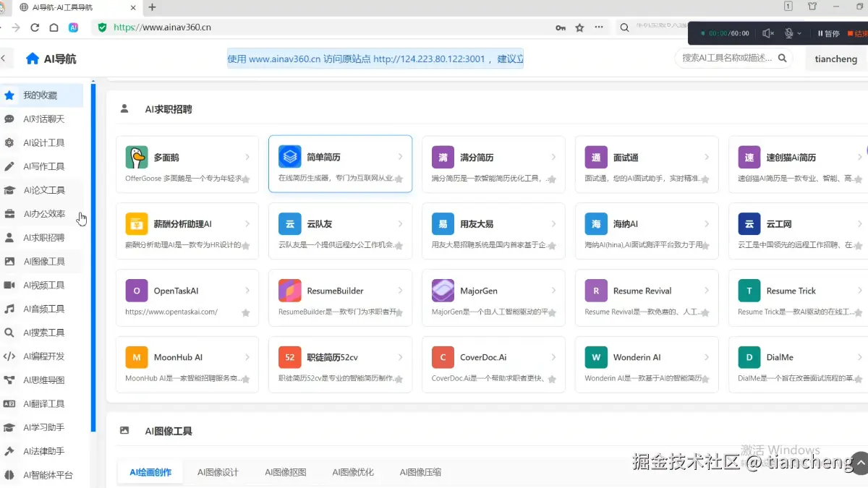868x488 pixels.
Task: Click the 职徒简历52cv logo icon
Action: [x=289, y=357]
